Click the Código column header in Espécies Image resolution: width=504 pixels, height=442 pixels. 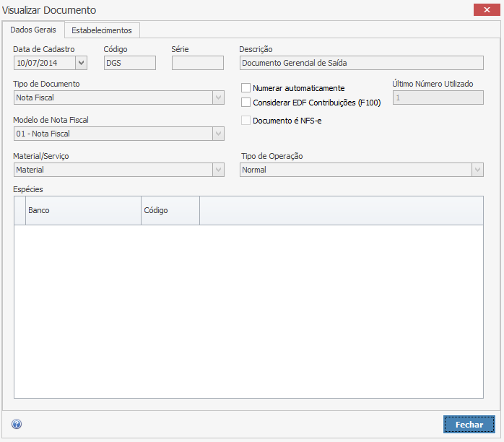[170, 210]
